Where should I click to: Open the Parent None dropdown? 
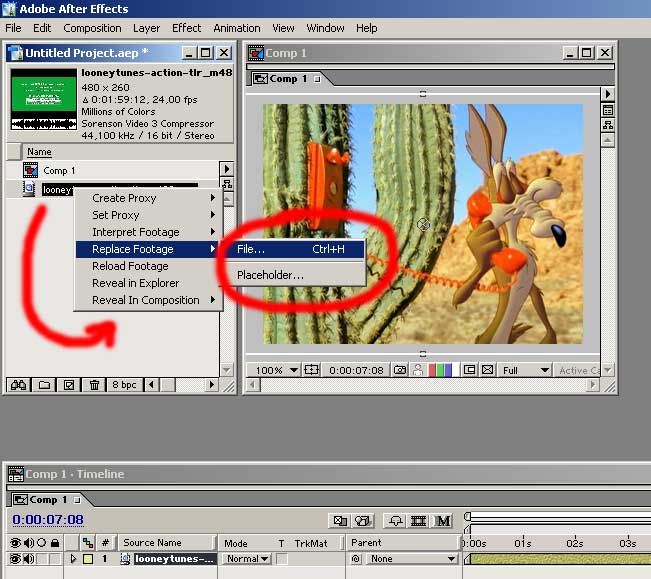tap(411, 559)
